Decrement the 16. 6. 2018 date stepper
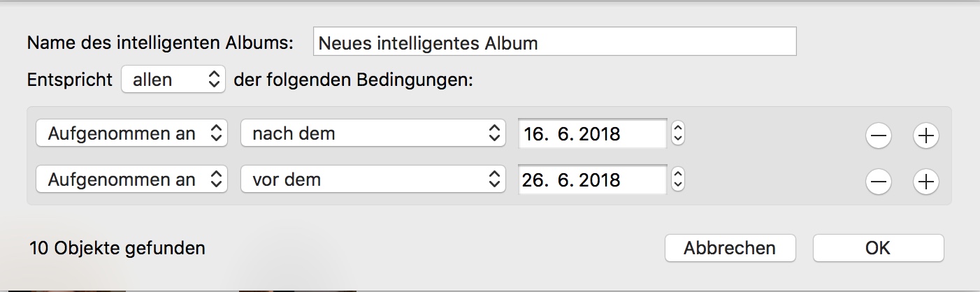The image size is (980, 292). pyautogui.click(x=677, y=138)
